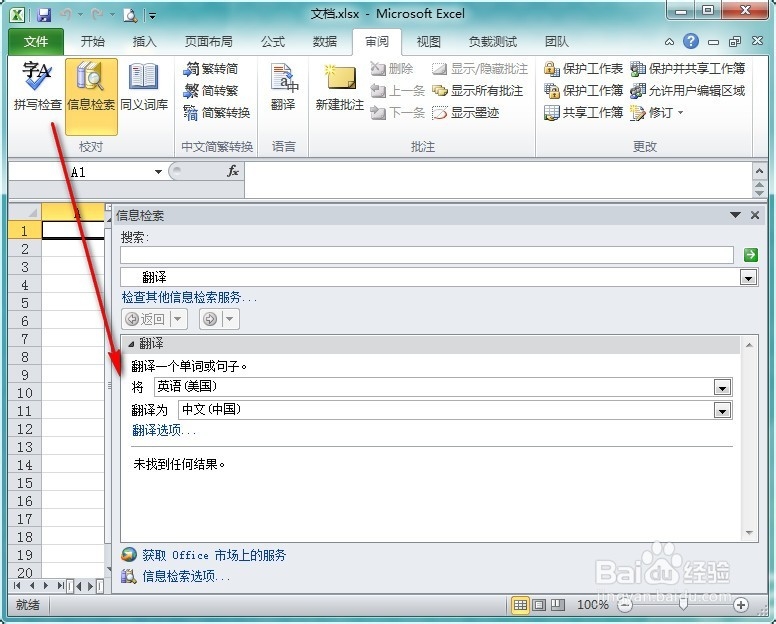Minimize the ribbon with caret icon
The width and height of the screenshot is (776, 624).
click(669, 42)
